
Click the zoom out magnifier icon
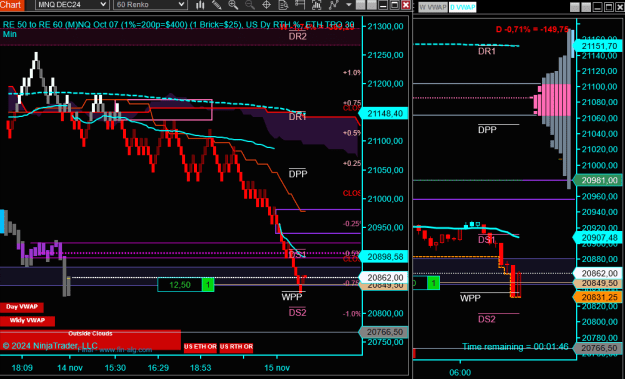pyautogui.click(x=250, y=5)
